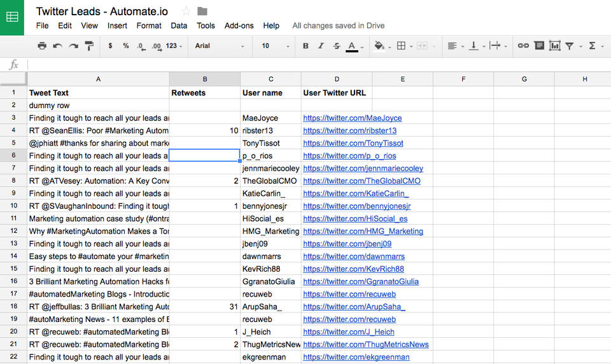Click the print icon in the toolbar

tap(42, 46)
